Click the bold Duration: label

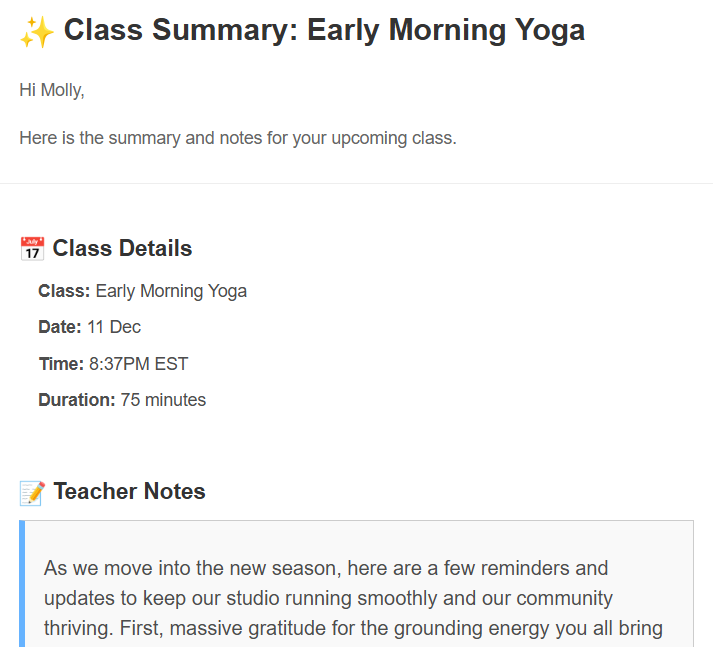[x=77, y=400]
